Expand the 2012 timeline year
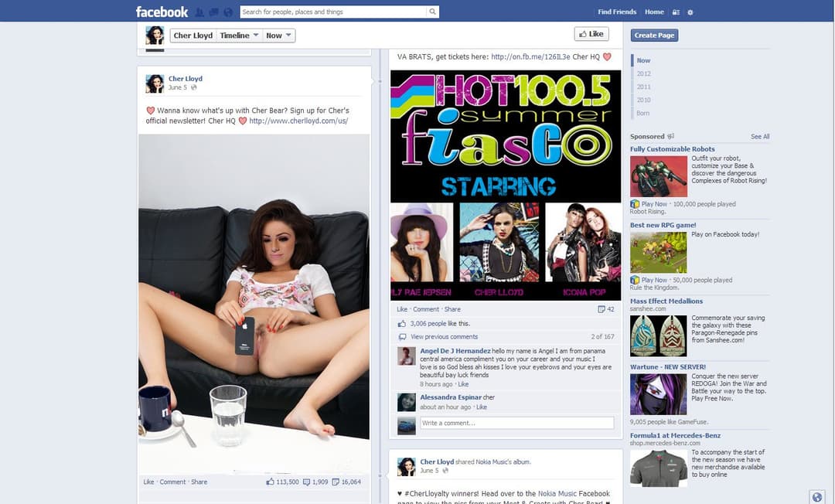 pyautogui.click(x=644, y=73)
